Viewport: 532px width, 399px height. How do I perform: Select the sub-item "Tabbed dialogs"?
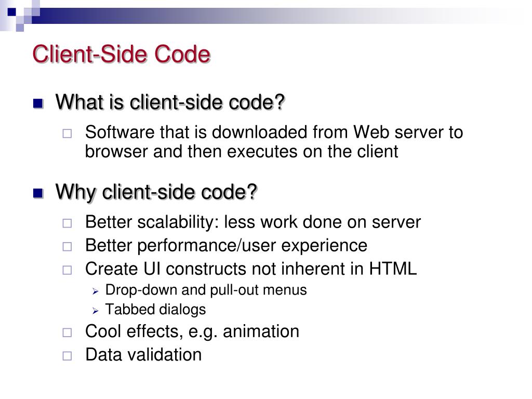(x=155, y=310)
